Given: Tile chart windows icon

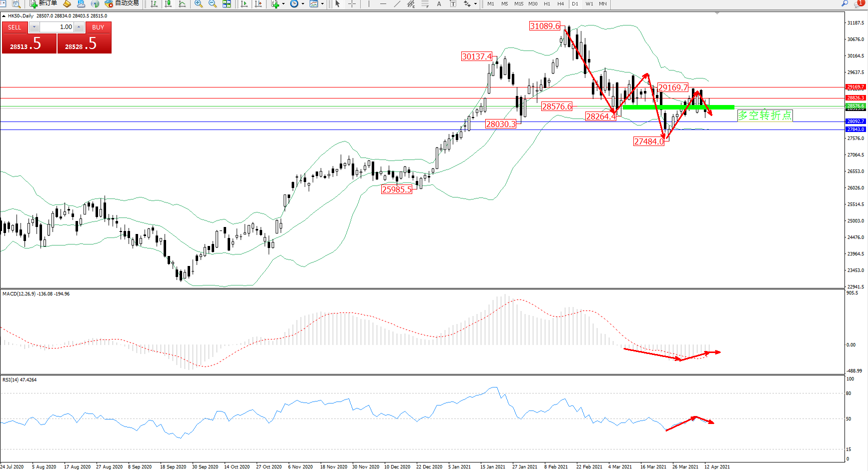Looking at the screenshot, I should (227, 3).
